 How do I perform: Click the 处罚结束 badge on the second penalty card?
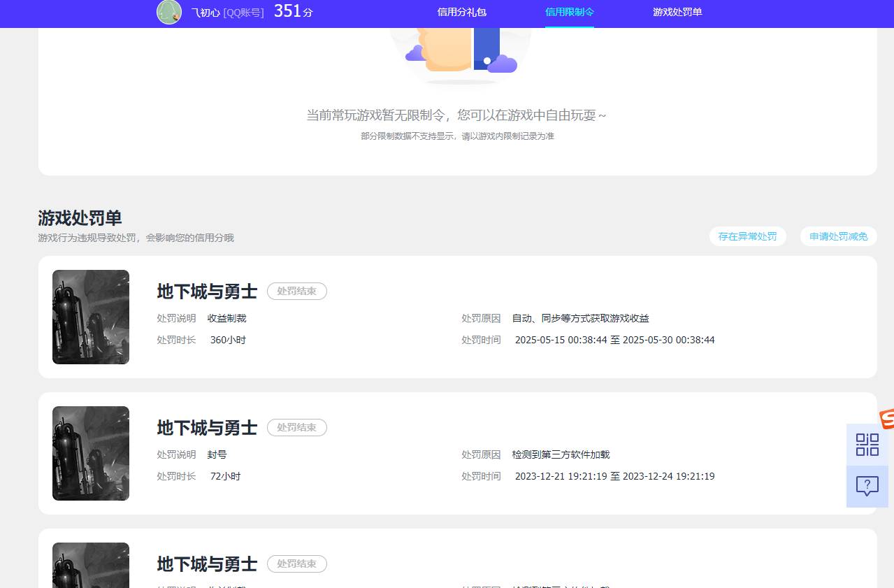click(296, 427)
